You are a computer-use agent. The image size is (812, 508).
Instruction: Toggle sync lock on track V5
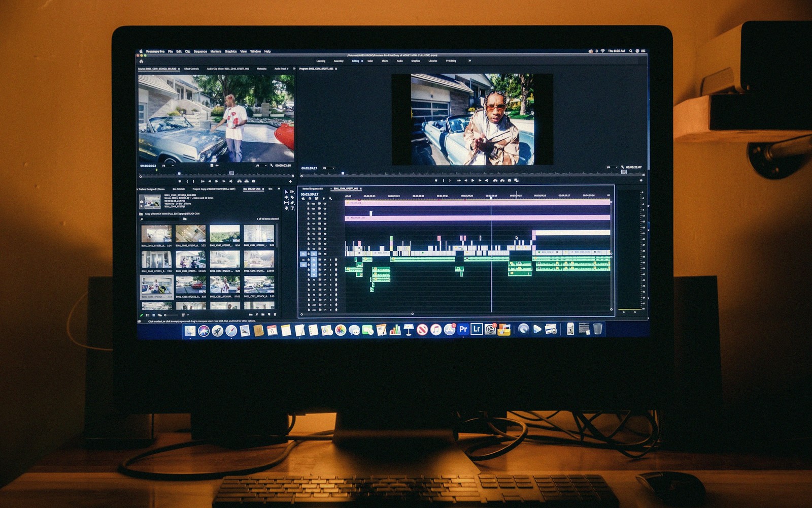[x=320, y=234]
